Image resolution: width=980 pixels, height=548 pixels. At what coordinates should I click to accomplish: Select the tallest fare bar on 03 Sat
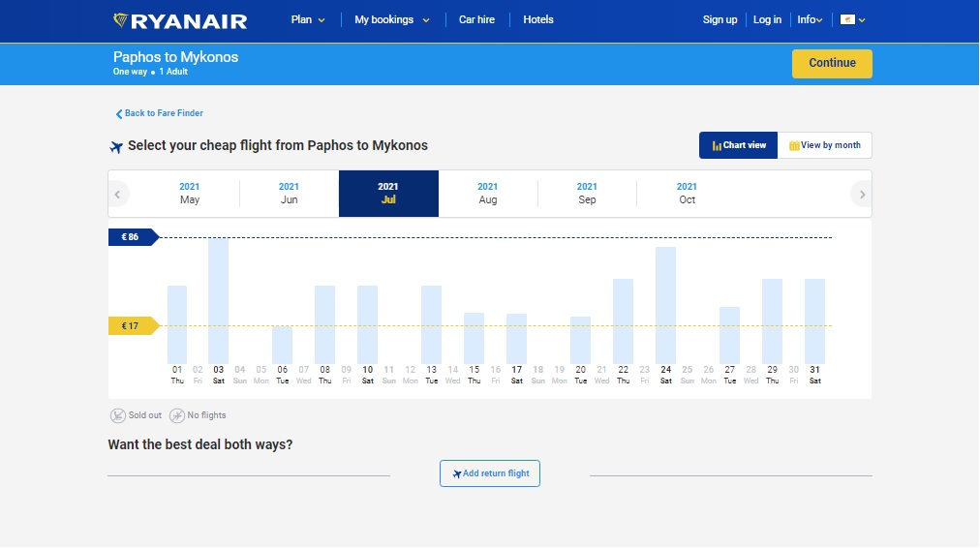[x=218, y=300]
